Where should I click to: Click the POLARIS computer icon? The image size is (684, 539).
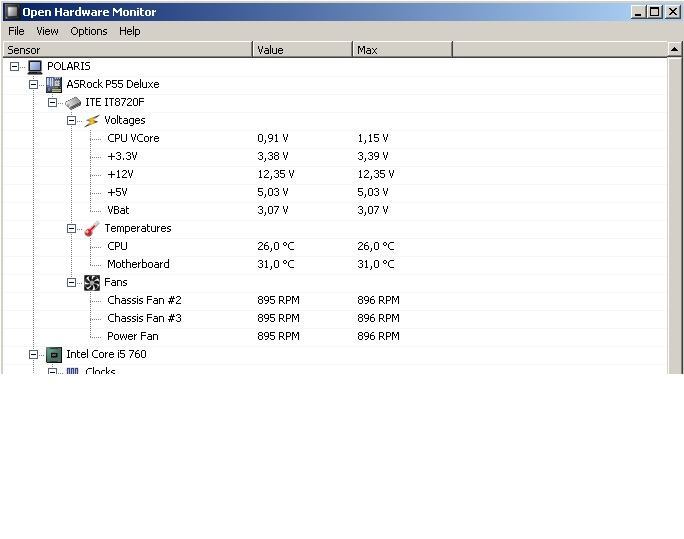click(x=35, y=67)
